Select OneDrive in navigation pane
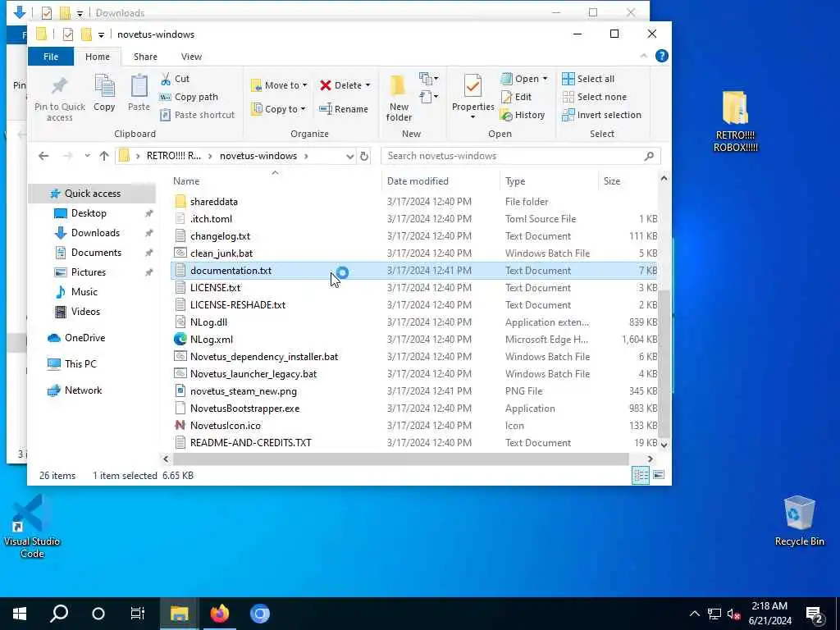The height and width of the screenshot is (630, 840). tap(84, 337)
